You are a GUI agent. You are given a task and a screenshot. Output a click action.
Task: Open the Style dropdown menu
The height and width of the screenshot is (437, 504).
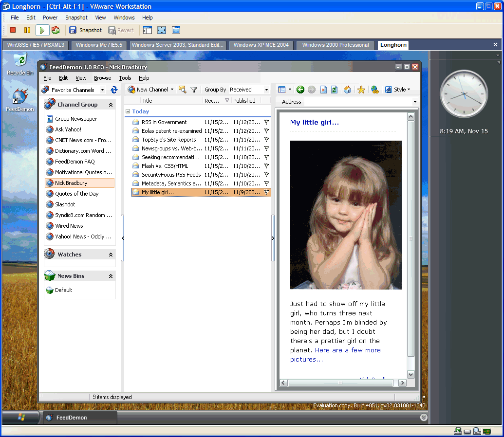coord(398,90)
